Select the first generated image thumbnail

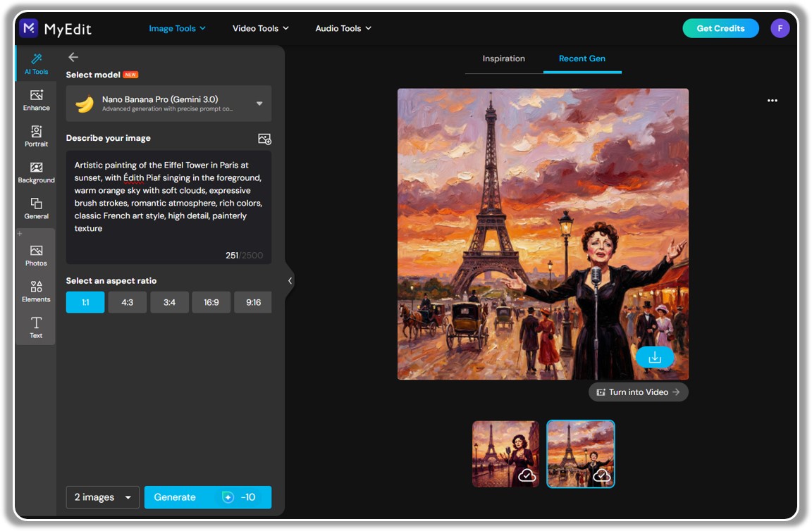click(x=505, y=454)
